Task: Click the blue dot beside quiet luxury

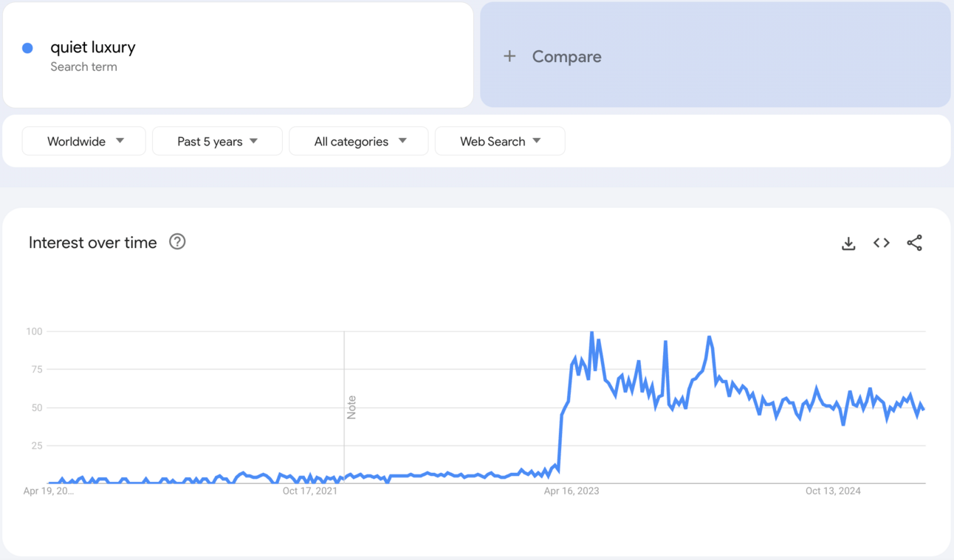Action: (x=27, y=48)
